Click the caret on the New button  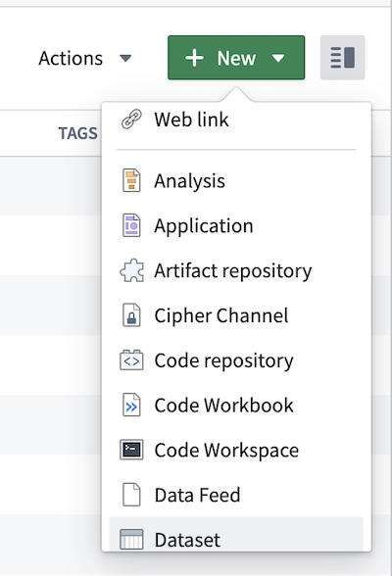click(278, 59)
